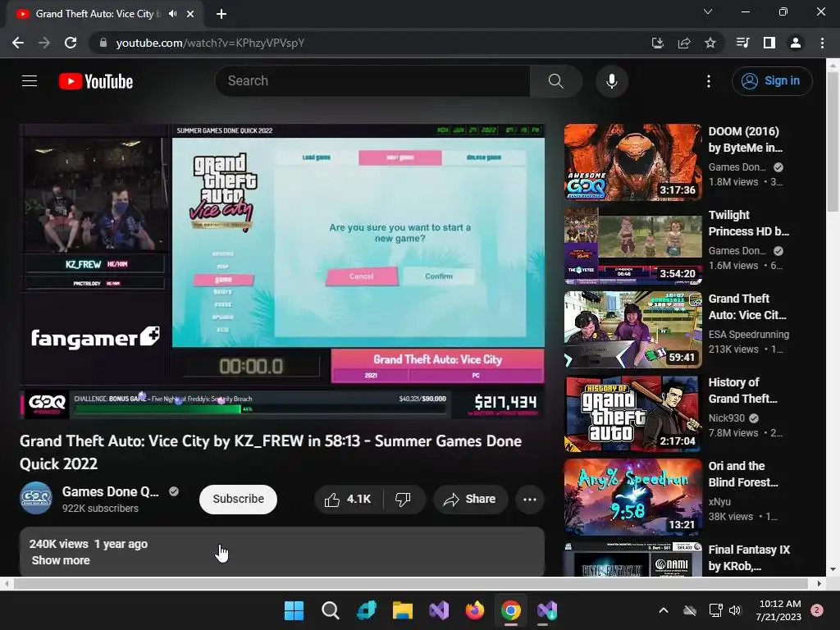This screenshot has height=630, width=840.
Task: Click "922K subscribers" text
Action: coord(100,509)
